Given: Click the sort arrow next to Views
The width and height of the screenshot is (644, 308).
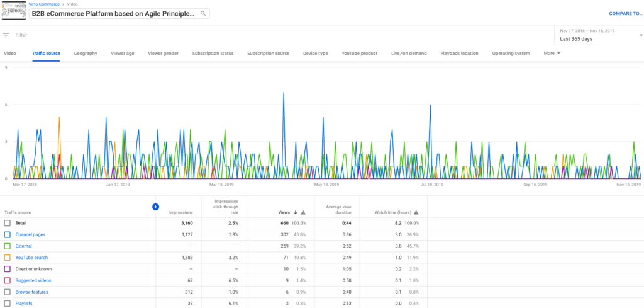Looking at the screenshot, I should [x=295, y=213].
